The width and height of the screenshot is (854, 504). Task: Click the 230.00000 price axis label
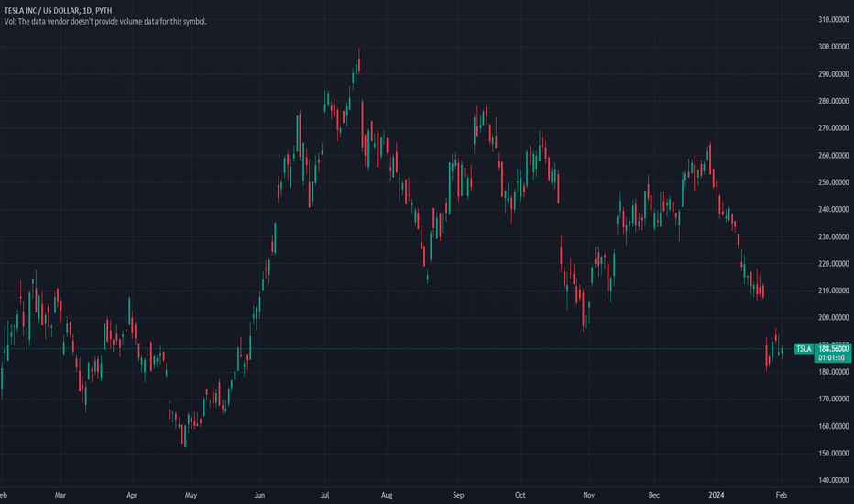click(x=833, y=236)
